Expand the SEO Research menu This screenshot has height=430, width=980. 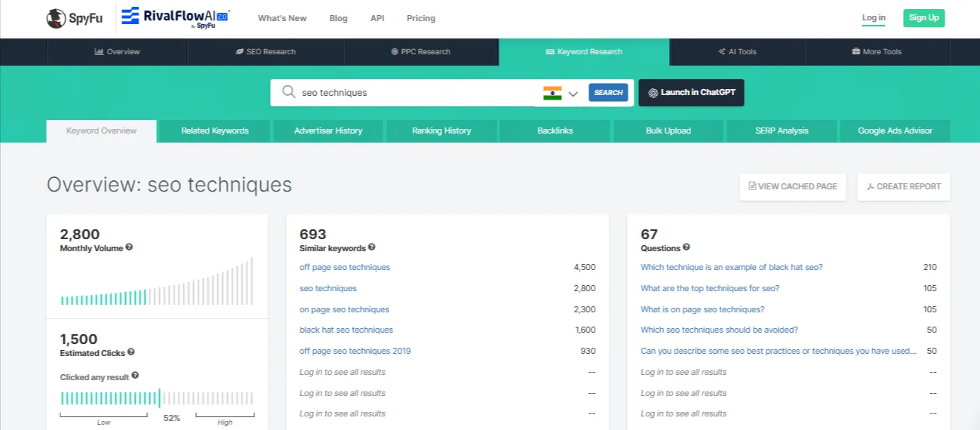click(x=266, y=52)
